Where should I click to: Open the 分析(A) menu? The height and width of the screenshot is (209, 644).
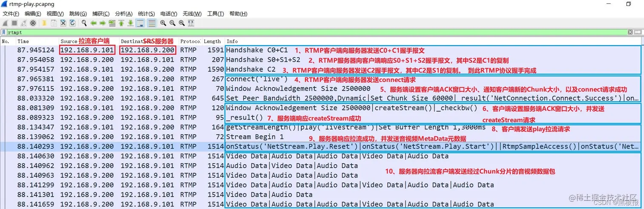point(124,14)
